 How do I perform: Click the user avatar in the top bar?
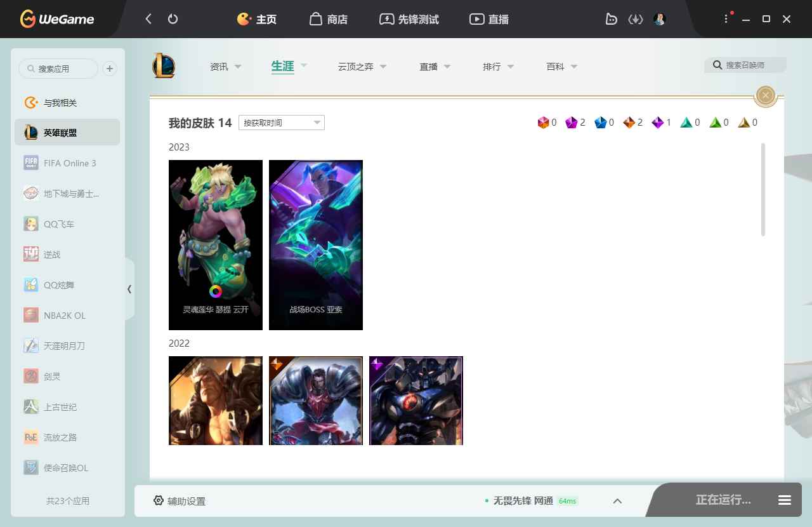point(660,19)
